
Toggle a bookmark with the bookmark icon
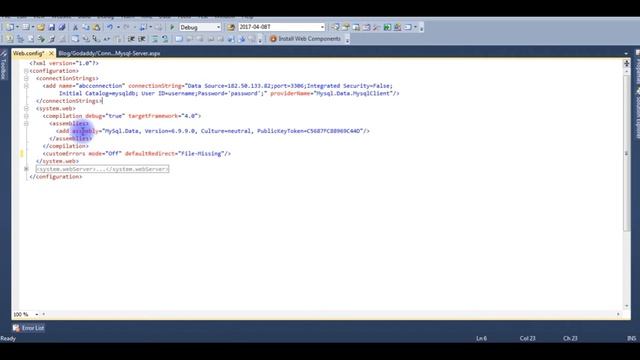(x=179, y=39)
